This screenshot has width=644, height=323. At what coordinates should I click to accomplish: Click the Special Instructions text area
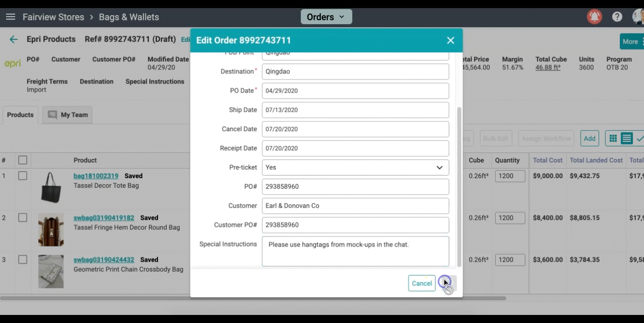pyautogui.click(x=355, y=251)
